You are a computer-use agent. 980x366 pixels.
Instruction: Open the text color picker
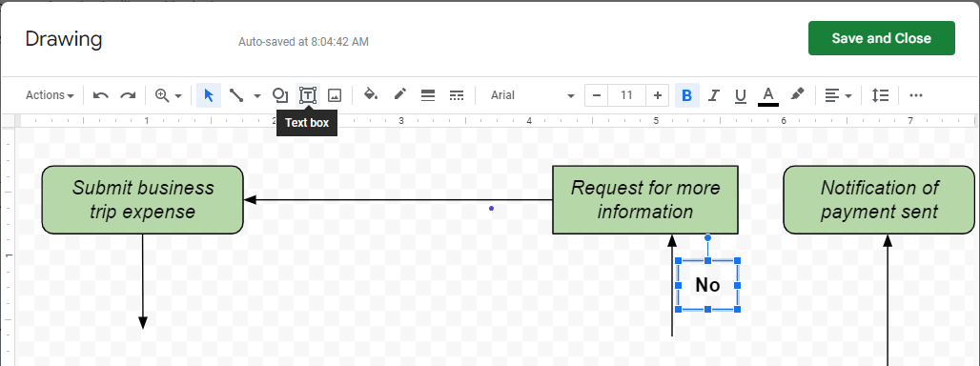tap(768, 95)
